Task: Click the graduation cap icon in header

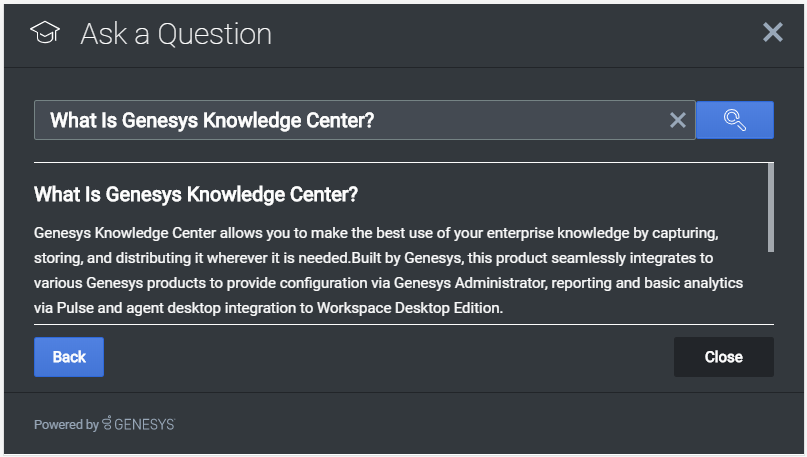Action: (45, 34)
